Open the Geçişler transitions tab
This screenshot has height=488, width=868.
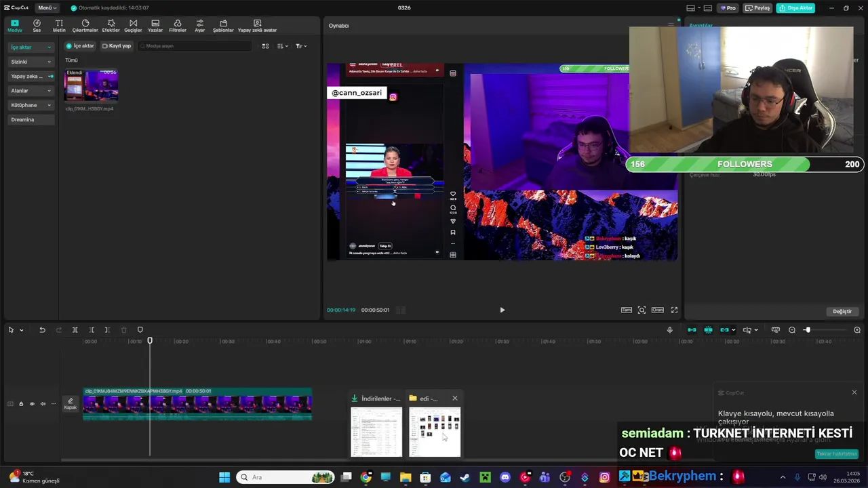tap(133, 26)
